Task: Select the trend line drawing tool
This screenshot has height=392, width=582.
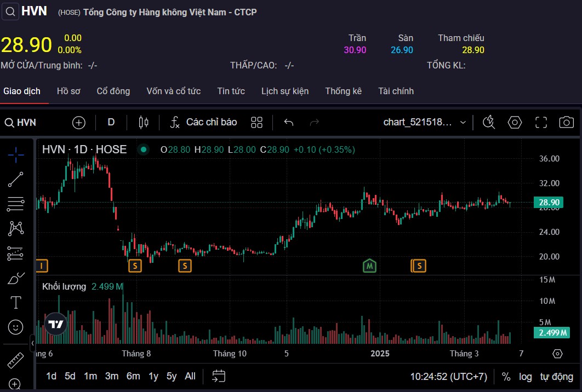Action: click(x=16, y=180)
